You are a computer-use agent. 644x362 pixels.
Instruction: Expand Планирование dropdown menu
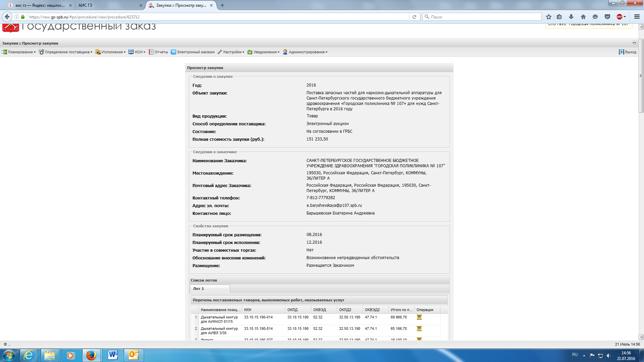19,52
